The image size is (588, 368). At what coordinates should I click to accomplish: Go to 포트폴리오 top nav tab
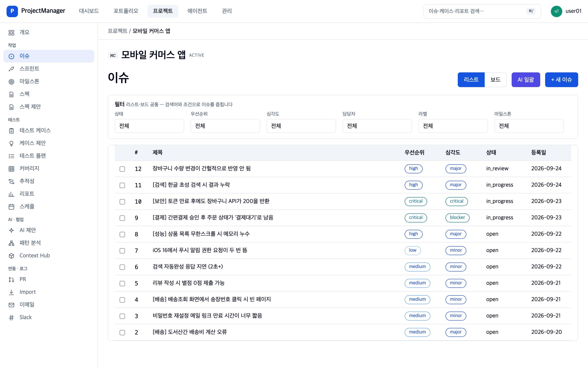(x=126, y=11)
